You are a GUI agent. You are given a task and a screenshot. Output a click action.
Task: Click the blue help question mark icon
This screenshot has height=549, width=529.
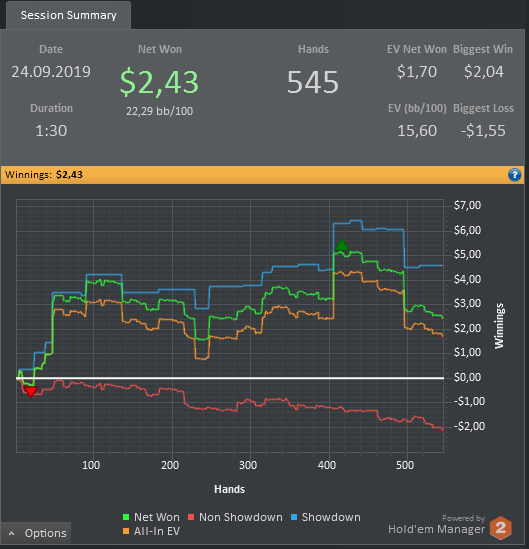coord(514,175)
